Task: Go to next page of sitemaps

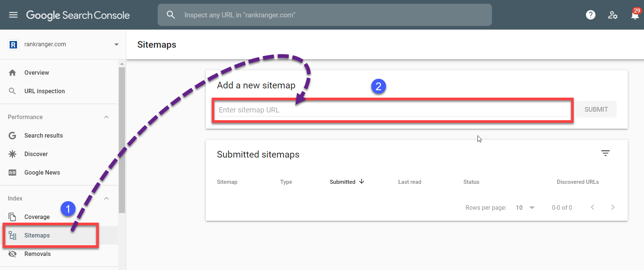Action: click(x=613, y=207)
